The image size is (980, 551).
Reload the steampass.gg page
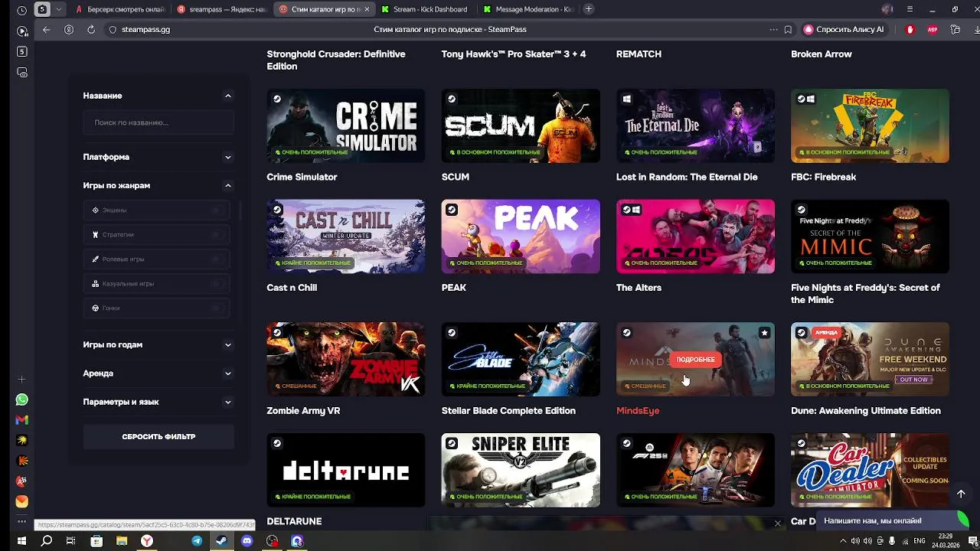(x=91, y=29)
